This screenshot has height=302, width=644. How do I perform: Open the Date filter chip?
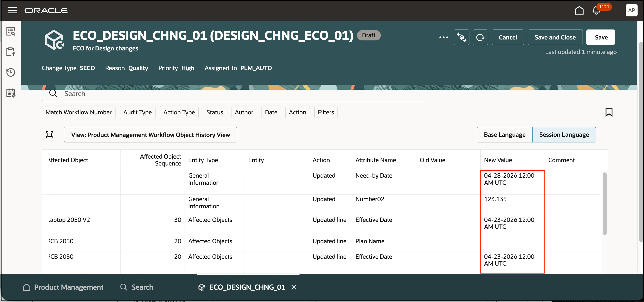click(271, 112)
